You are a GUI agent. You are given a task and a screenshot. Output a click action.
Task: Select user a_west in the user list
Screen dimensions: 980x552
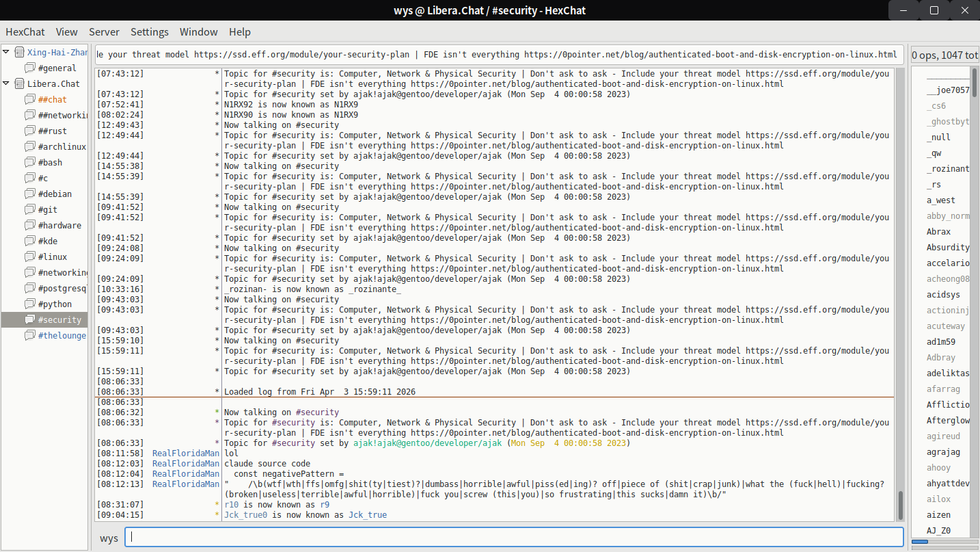(941, 200)
